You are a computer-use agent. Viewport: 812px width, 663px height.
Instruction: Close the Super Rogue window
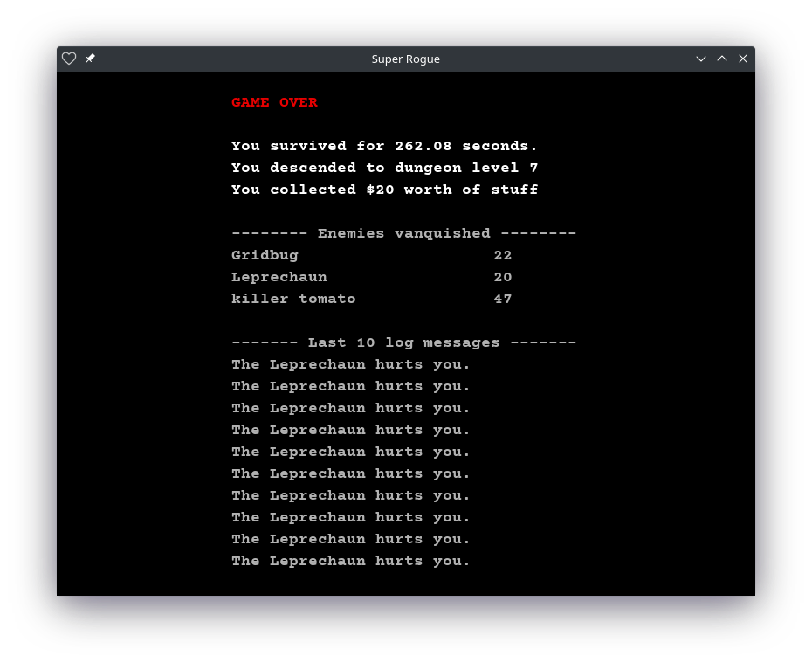[743, 59]
